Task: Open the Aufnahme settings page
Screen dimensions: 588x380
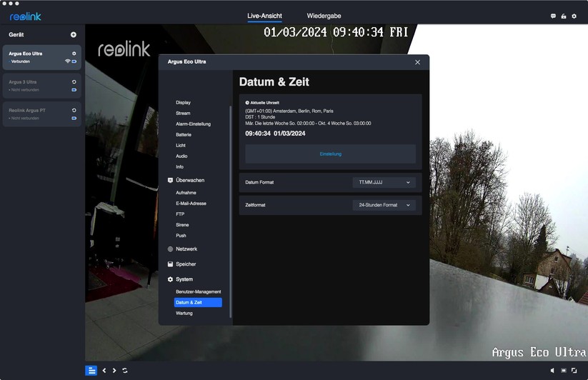Action: (x=186, y=193)
